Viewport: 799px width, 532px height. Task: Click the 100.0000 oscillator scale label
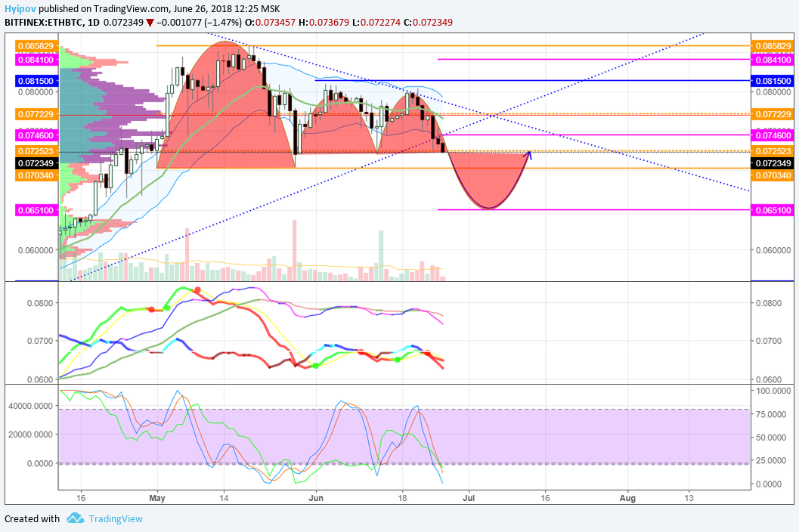(774, 391)
